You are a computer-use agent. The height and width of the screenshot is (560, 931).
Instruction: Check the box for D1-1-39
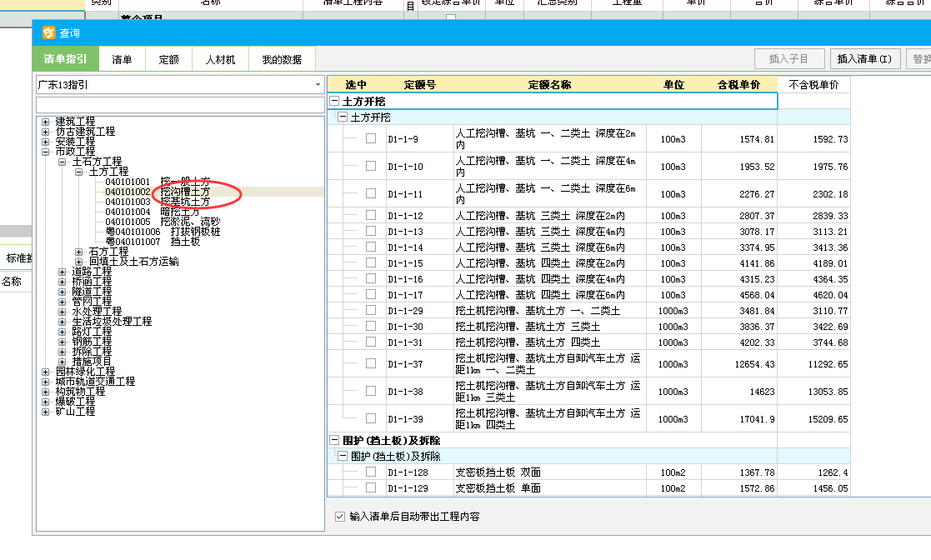371,418
